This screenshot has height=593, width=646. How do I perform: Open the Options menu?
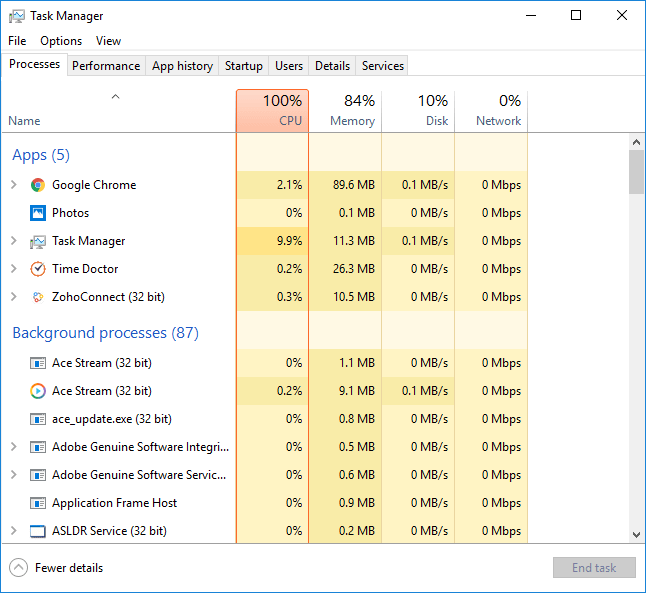(x=61, y=41)
